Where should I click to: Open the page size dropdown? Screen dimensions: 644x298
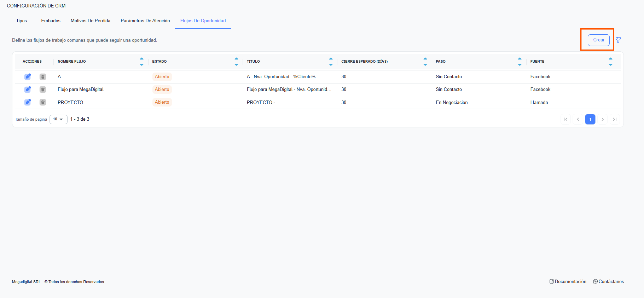(58, 119)
